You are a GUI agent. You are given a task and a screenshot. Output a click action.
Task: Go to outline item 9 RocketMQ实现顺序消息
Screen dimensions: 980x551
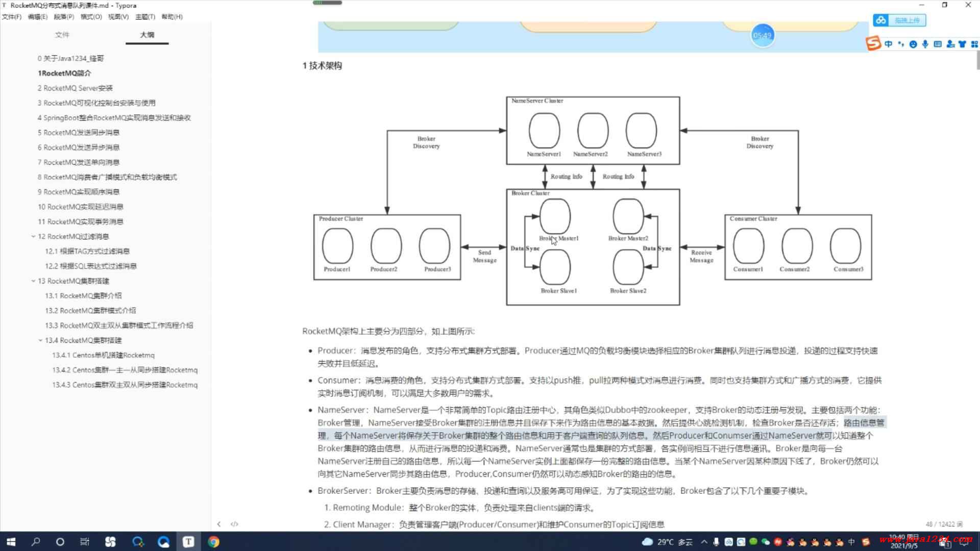point(79,192)
